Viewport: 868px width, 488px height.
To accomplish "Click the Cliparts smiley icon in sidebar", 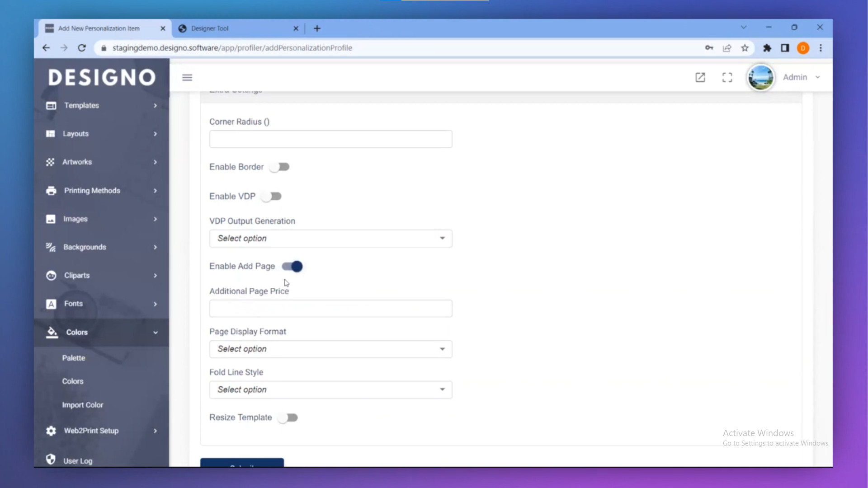I will coord(51,276).
